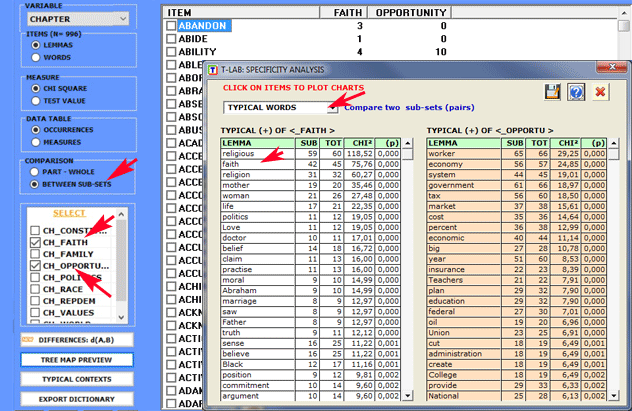Image resolution: width=632 pixels, height=411 pixels.
Task: Click the SELECT link above chapter list
Action: [69, 213]
